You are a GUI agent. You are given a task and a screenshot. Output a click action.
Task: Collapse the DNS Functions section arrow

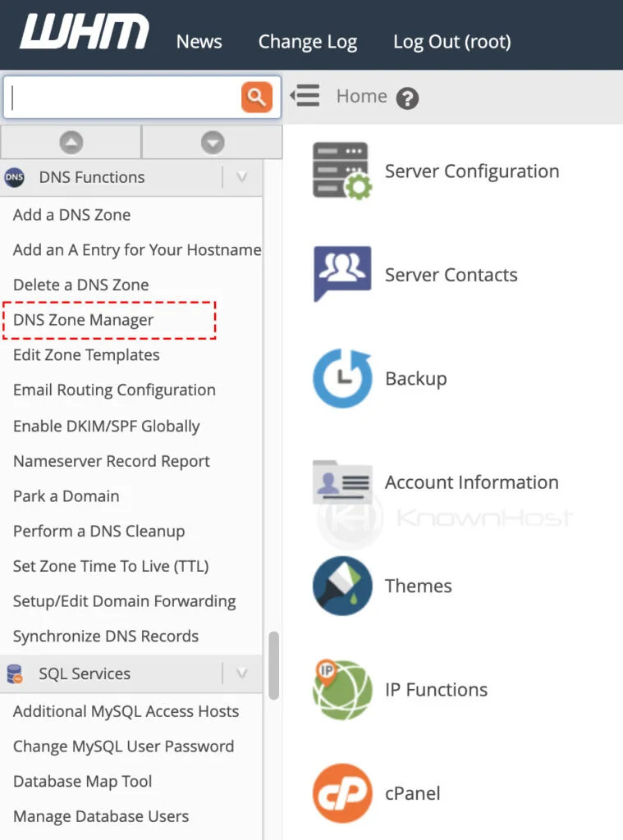pos(241,177)
